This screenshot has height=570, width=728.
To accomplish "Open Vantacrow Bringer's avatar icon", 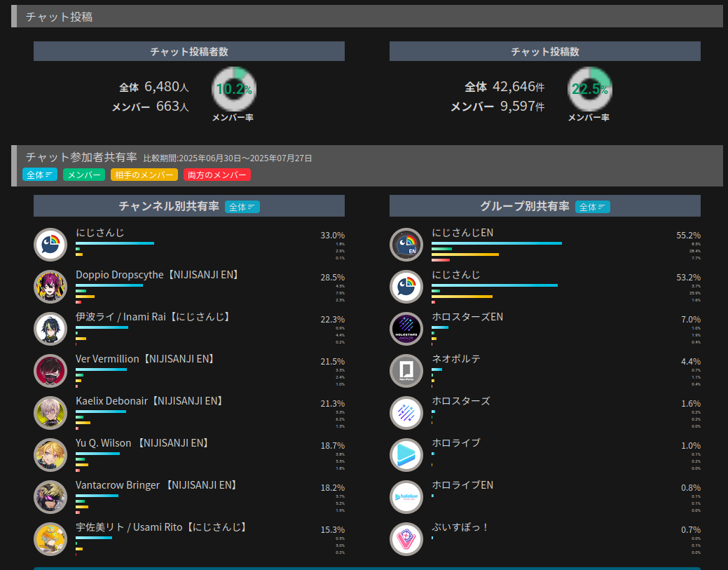I will coord(50,497).
